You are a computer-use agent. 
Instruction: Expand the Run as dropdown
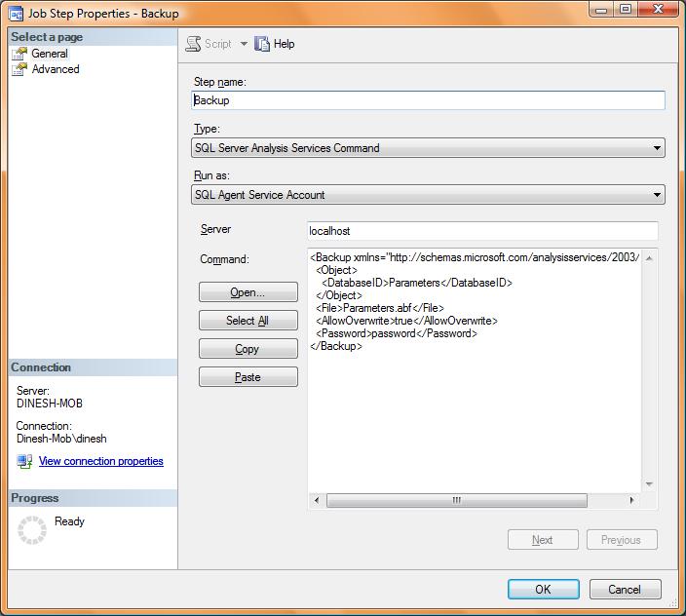click(x=657, y=195)
